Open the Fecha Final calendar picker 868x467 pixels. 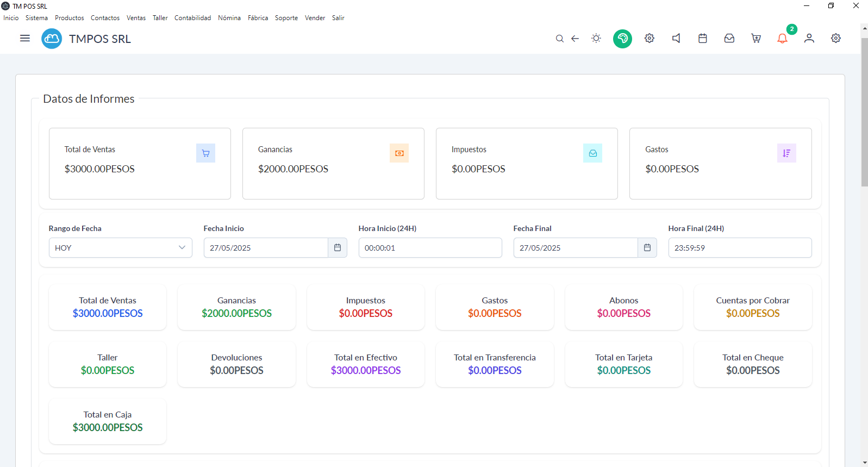pyautogui.click(x=647, y=248)
